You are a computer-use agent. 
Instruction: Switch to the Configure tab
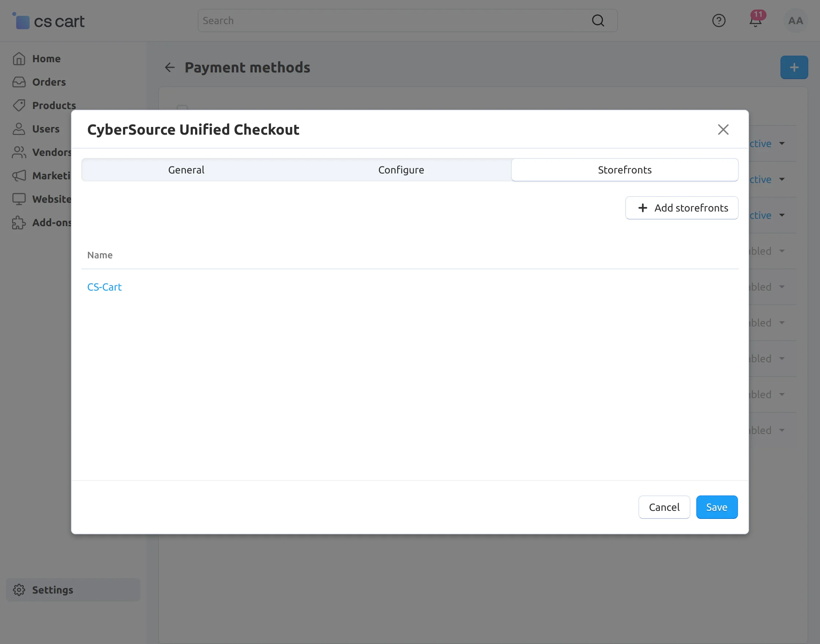coord(401,170)
